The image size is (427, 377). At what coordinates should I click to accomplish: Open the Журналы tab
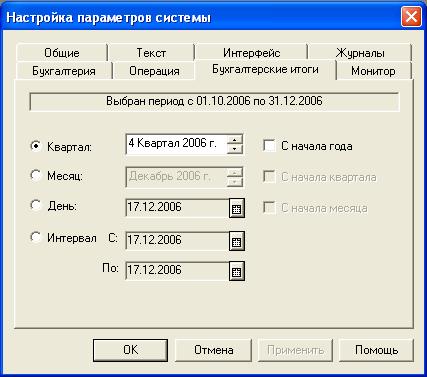[x=360, y=53]
